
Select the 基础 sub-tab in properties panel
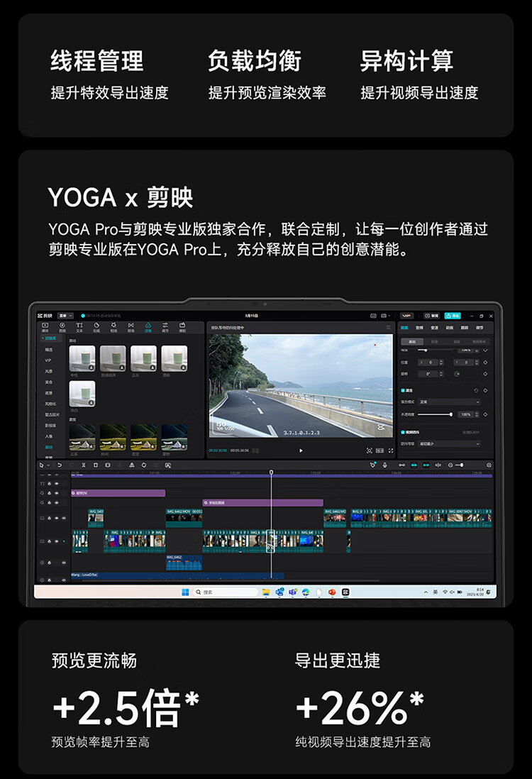[x=412, y=342]
